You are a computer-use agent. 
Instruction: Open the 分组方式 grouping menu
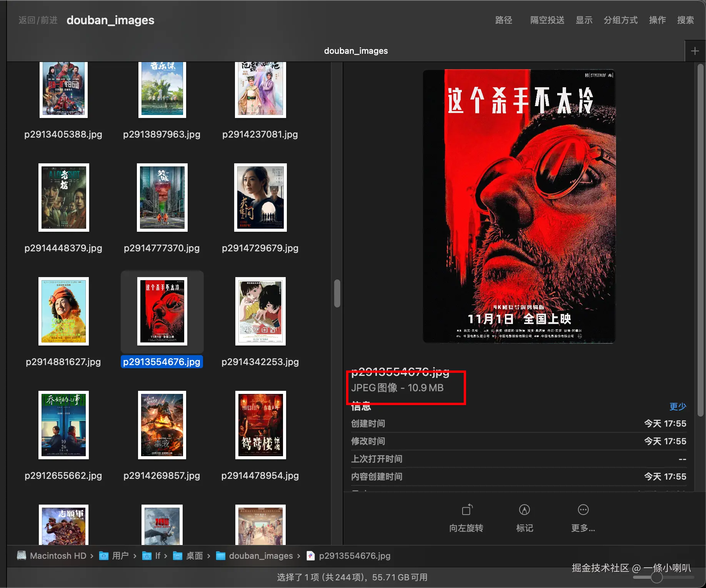621,20
